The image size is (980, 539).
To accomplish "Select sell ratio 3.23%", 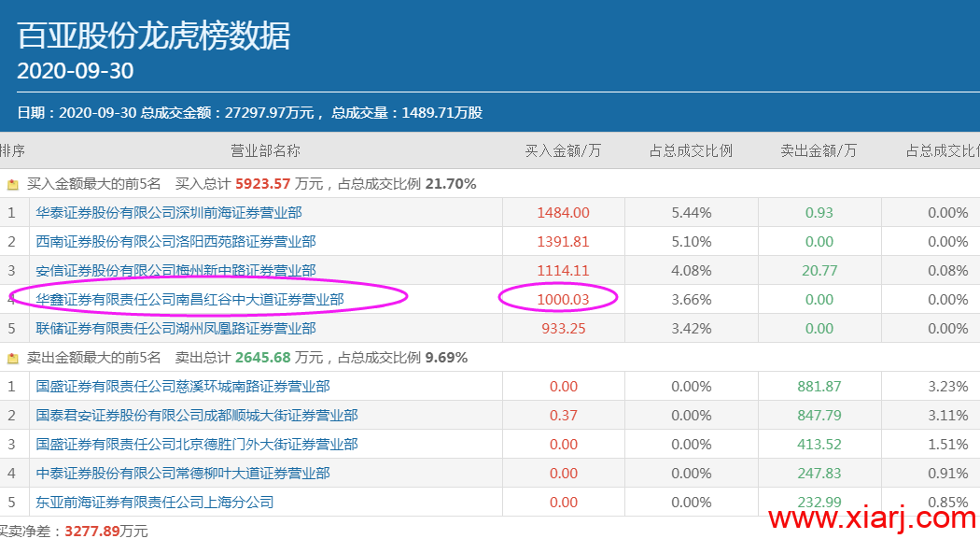I will point(948,387).
